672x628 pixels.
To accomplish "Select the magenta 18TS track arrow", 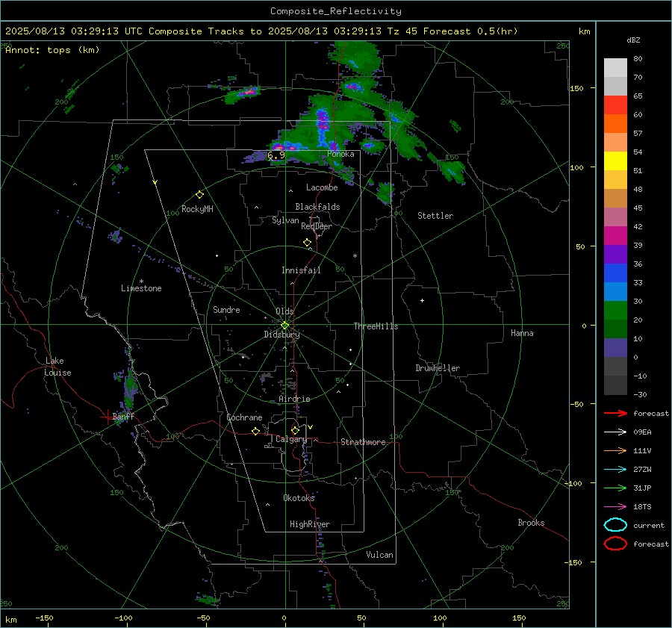I will click(x=615, y=507).
